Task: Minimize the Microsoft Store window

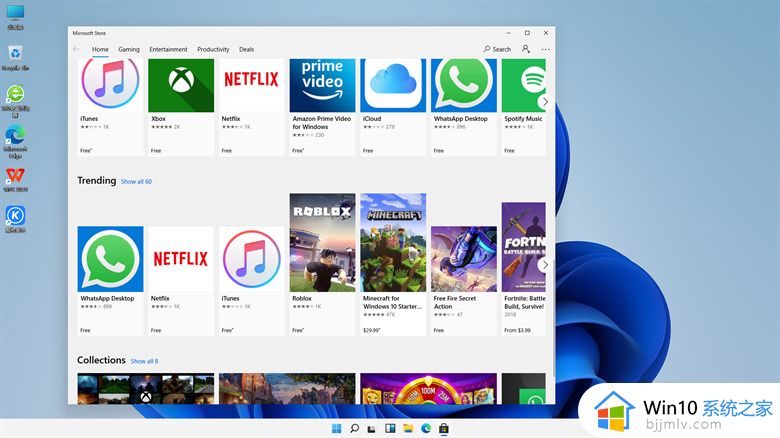Action: (508, 33)
